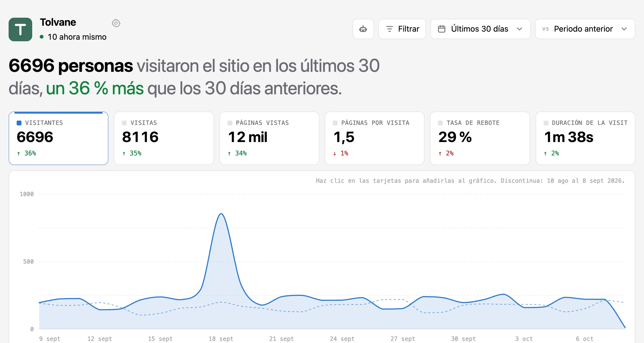Click green live-visitors dot indicator

[x=42, y=37]
